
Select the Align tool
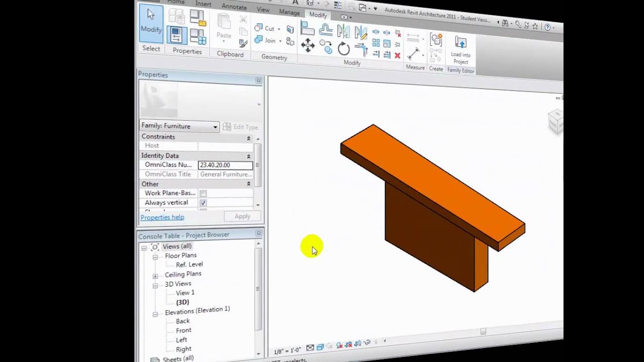[307, 28]
